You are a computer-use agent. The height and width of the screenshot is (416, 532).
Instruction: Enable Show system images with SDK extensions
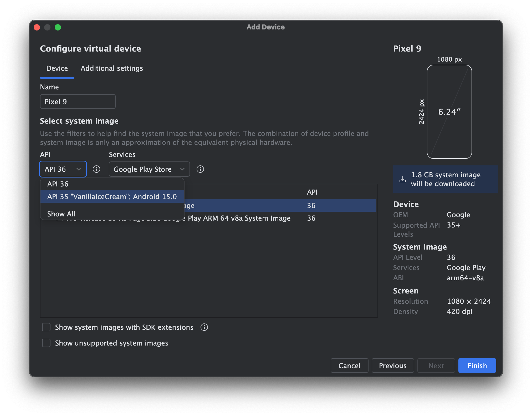pyautogui.click(x=46, y=327)
